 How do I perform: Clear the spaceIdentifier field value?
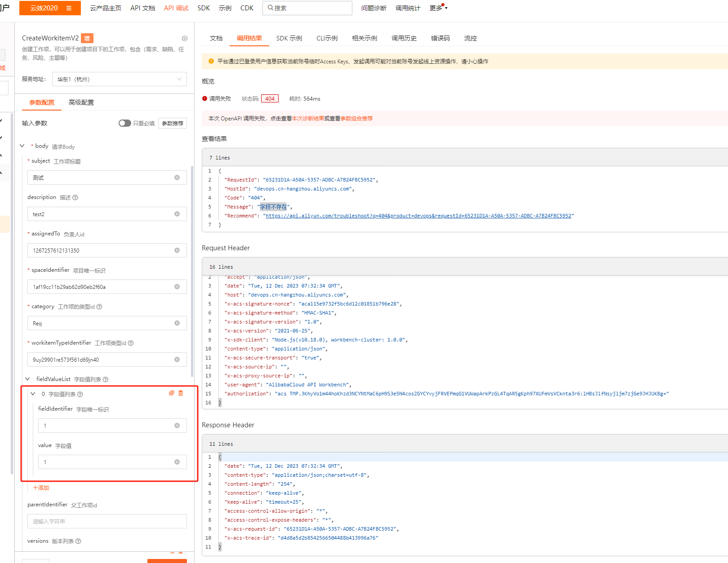(177, 287)
